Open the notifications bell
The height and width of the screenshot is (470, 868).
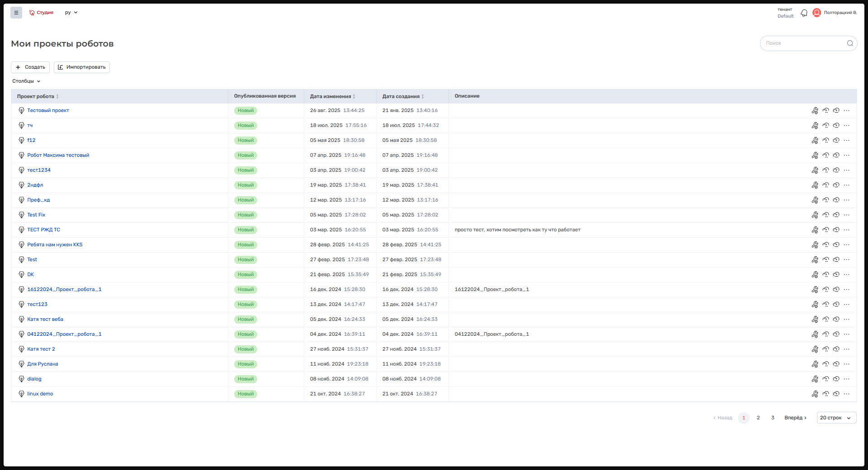(x=804, y=13)
